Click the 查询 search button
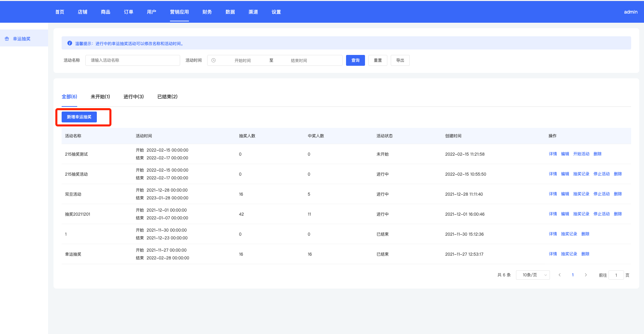Image resolution: width=644 pixels, height=334 pixels. pyautogui.click(x=355, y=60)
